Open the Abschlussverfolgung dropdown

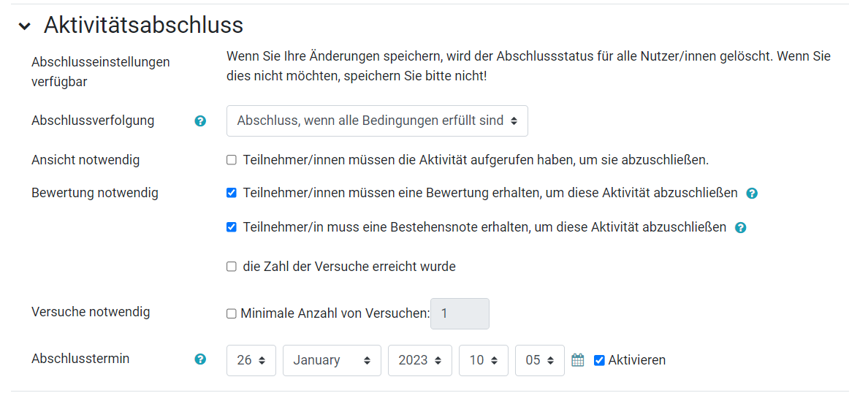click(x=377, y=121)
